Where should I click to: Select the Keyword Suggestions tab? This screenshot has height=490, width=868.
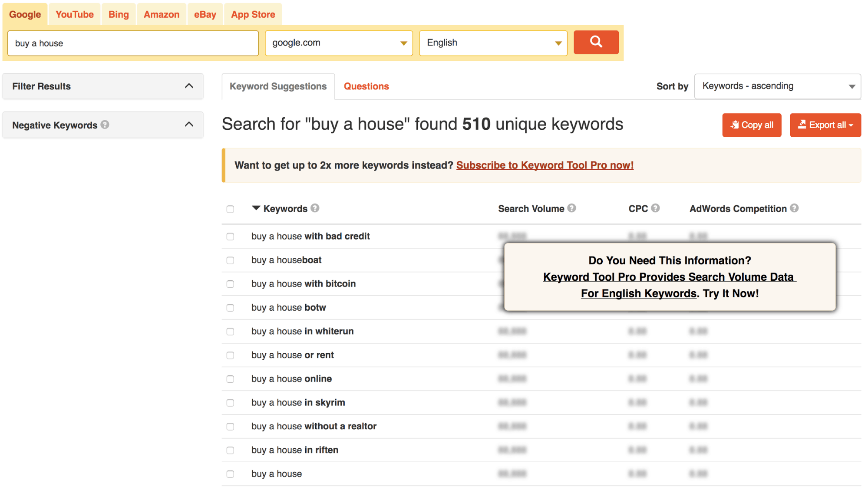[x=278, y=86]
